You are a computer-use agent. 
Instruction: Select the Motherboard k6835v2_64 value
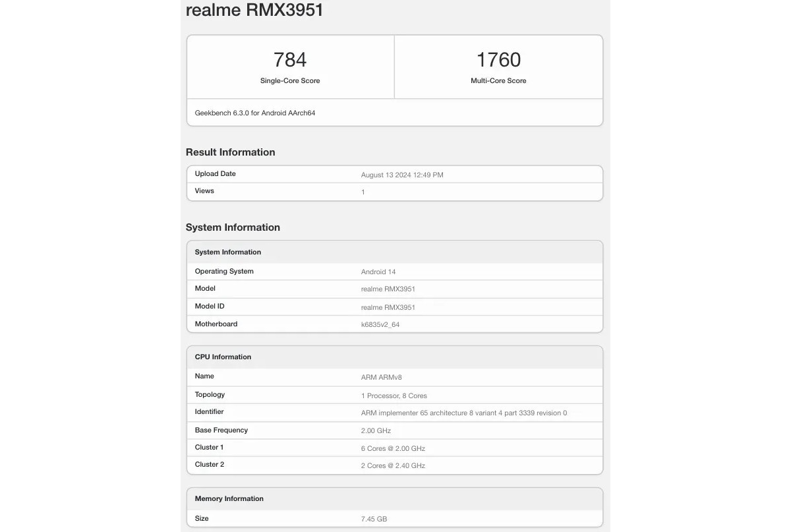click(381, 324)
